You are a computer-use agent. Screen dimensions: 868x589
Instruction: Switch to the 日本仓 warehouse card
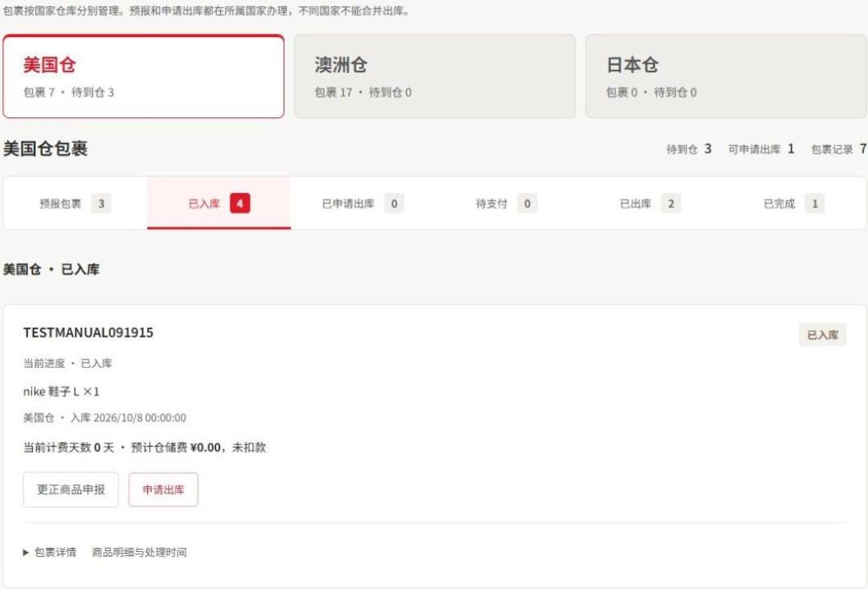click(x=726, y=76)
